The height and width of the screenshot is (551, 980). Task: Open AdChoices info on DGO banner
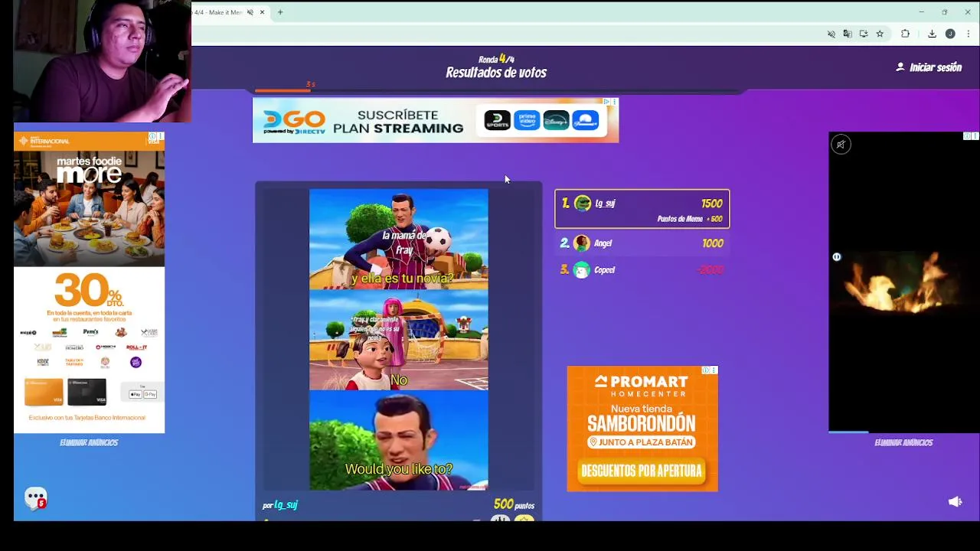tap(606, 102)
